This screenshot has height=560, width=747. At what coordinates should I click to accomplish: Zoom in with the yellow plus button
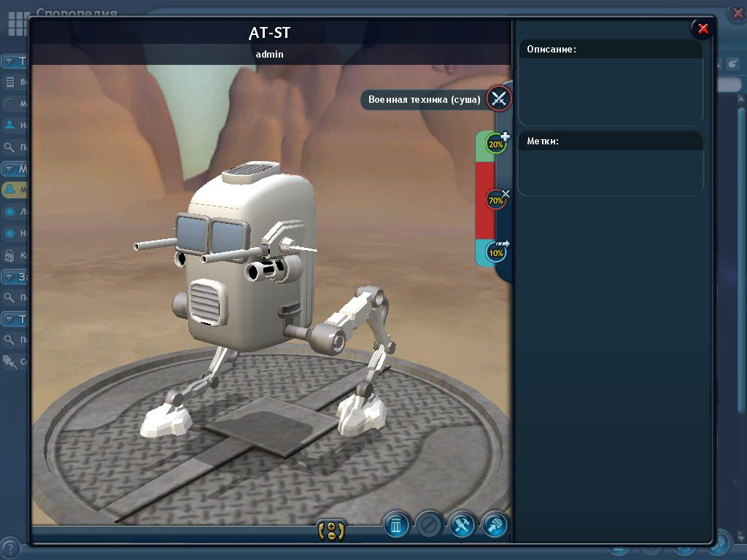pos(331,526)
